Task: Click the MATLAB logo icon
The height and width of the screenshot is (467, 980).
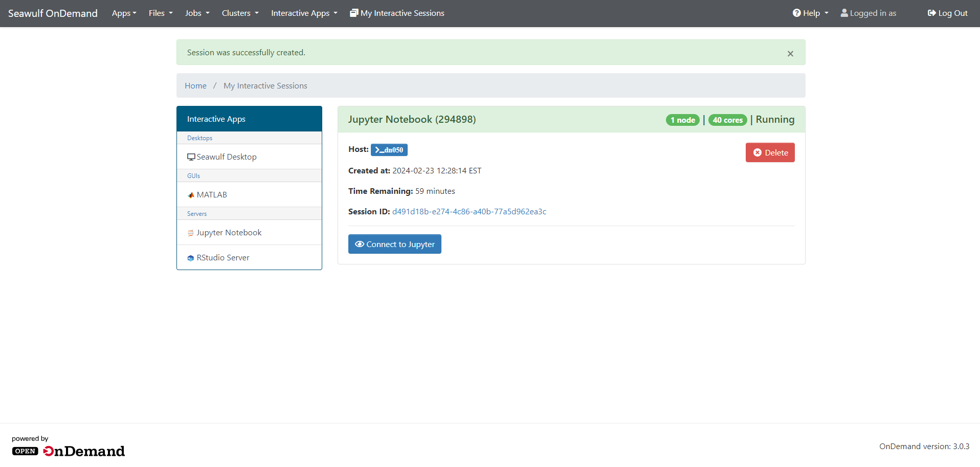Action: pos(191,195)
